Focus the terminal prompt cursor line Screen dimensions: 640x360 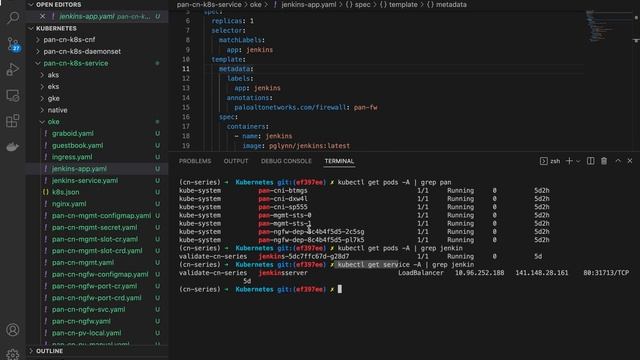pos(340,289)
